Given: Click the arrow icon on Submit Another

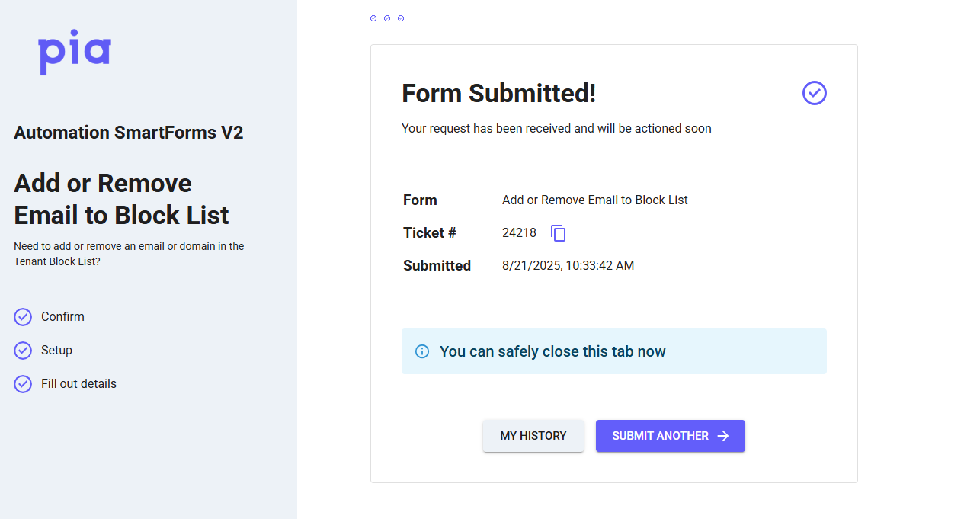Looking at the screenshot, I should [x=723, y=436].
